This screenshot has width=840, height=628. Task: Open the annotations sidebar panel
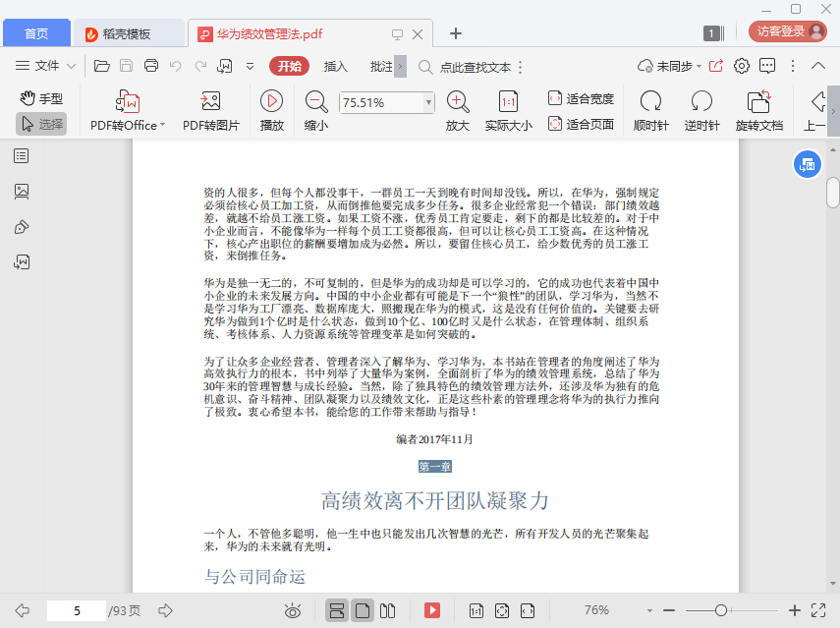22,227
